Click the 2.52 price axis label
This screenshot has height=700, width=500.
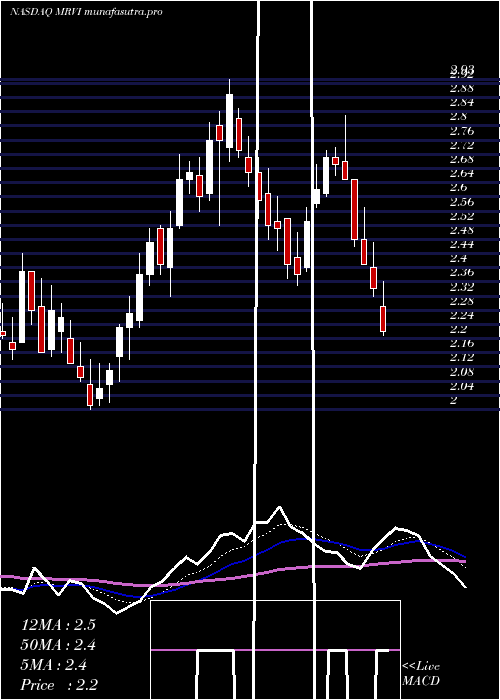click(462, 217)
